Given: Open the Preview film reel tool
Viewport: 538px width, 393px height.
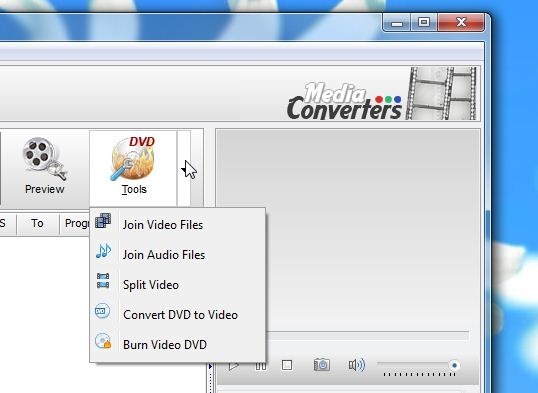Looking at the screenshot, I should (45, 165).
